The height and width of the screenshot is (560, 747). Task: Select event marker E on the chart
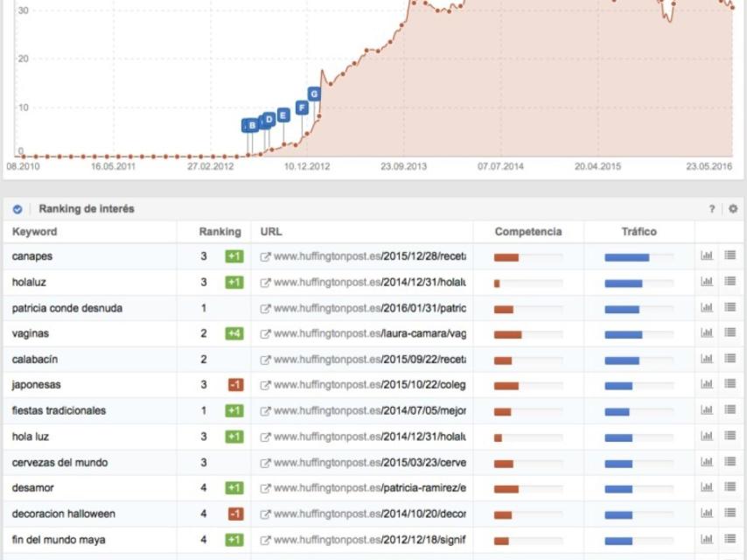tap(283, 115)
